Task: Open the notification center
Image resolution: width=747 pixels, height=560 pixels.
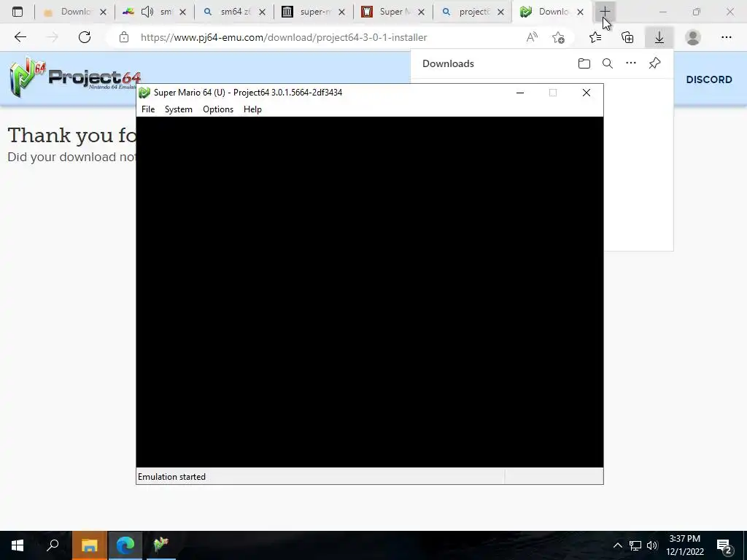Action: (x=724, y=546)
